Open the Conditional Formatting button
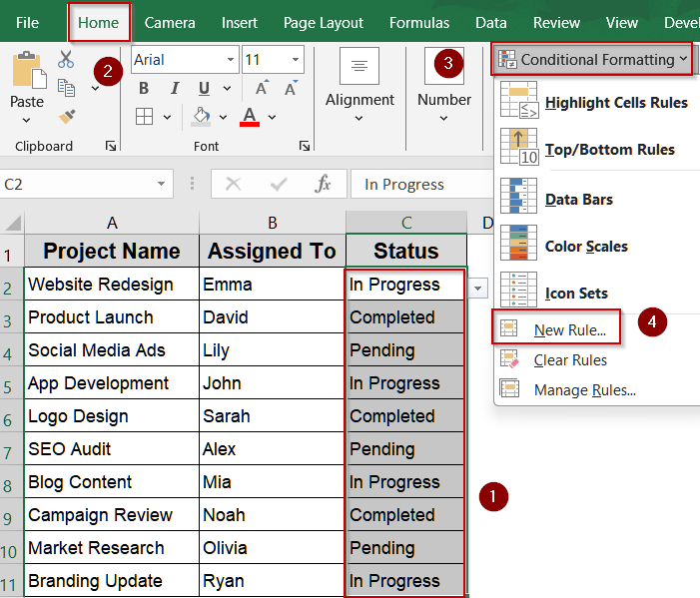Image resolution: width=700 pixels, height=598 pixels. (x=592, y=59)
